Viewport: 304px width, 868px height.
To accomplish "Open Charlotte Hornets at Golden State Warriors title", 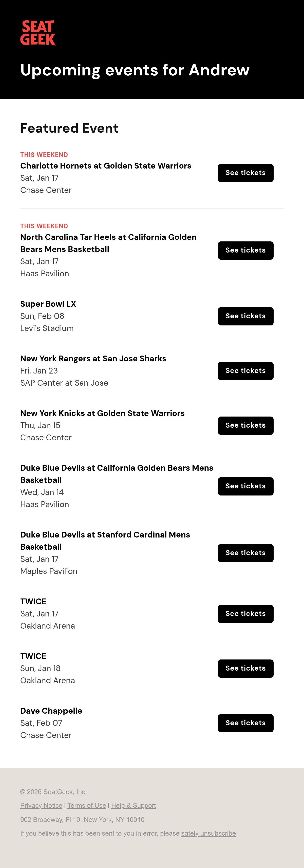I will tap(106, 166).
